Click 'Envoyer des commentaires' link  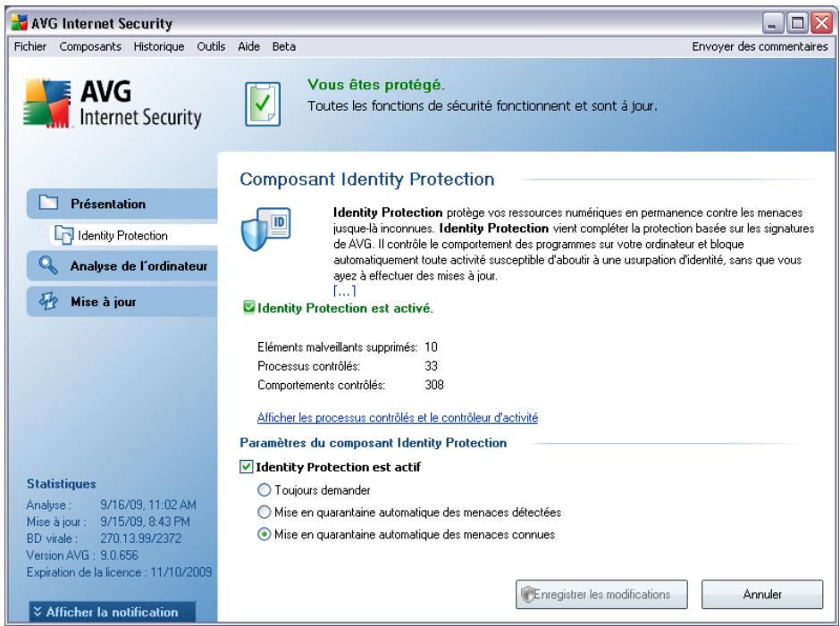(760, 46)
